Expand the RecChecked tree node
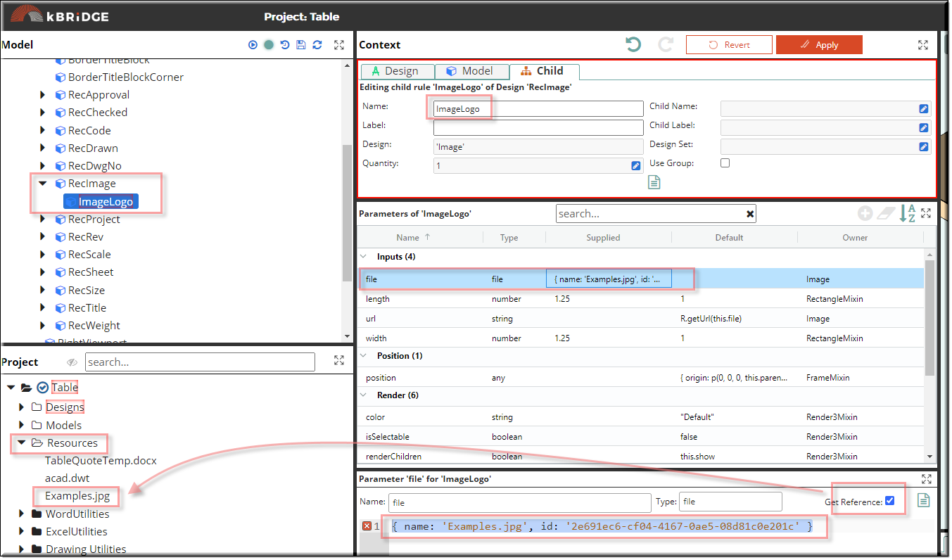The height and width of the screenshot is (560, 952). pos(42,113)
